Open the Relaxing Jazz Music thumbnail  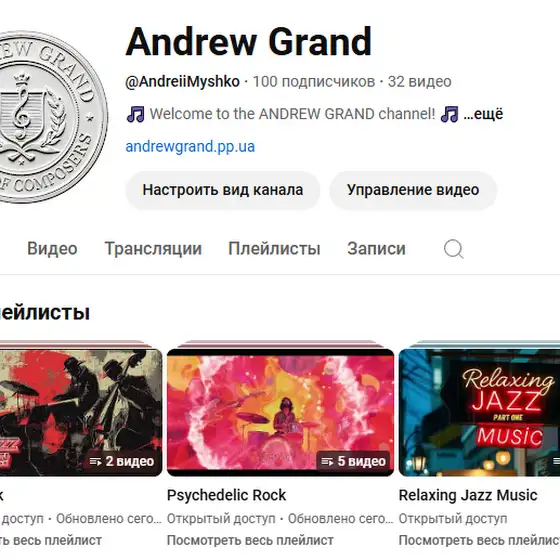[x=479, y=412]
